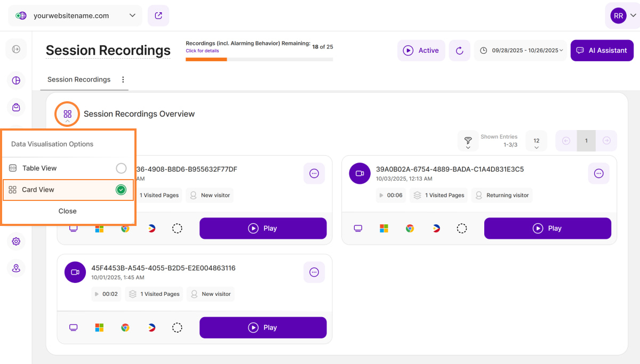
Task: Click the settings gear in sidebar
Action: [16, 241]
